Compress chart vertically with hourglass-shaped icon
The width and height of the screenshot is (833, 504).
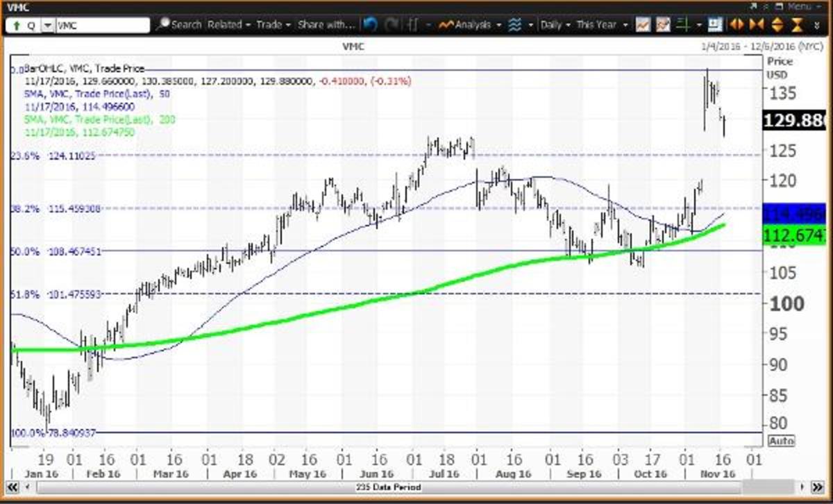(797, 25)
